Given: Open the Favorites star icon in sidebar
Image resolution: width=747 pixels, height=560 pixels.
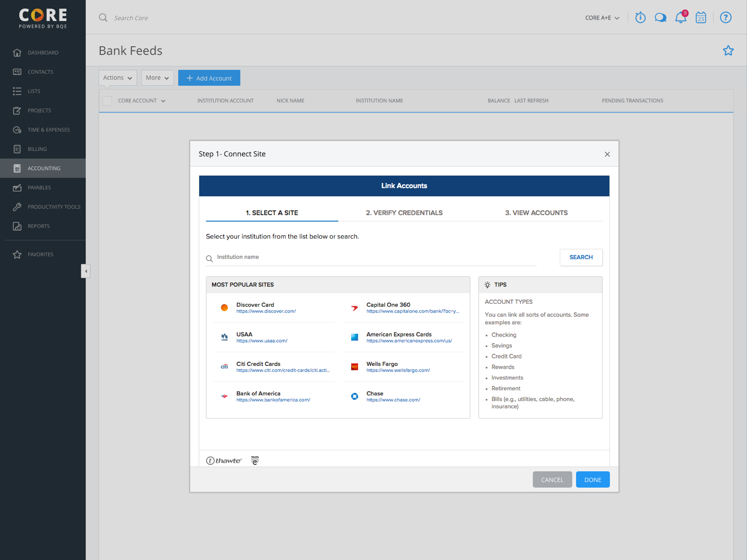Looking at the screenshot, I should [17, 254].
